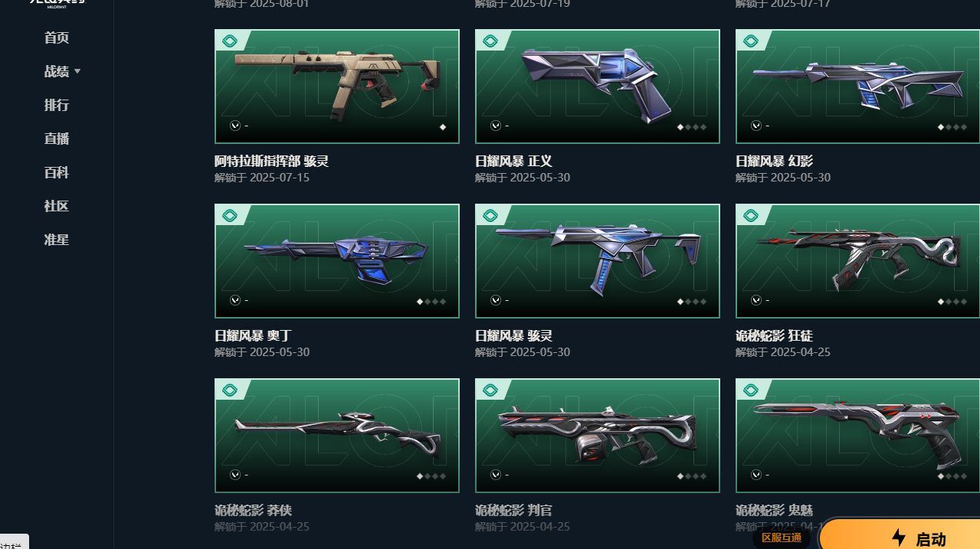980x549 pixels.
Task: Click the lightning bolt icon on 启动 button
Action: [x=899, y=538]
